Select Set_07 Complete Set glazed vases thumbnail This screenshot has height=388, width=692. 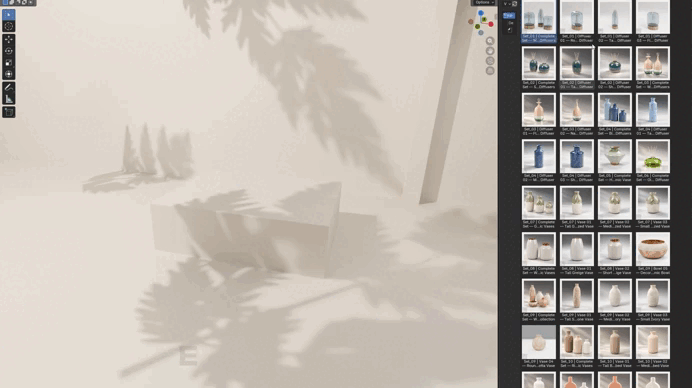pos(538,207)
